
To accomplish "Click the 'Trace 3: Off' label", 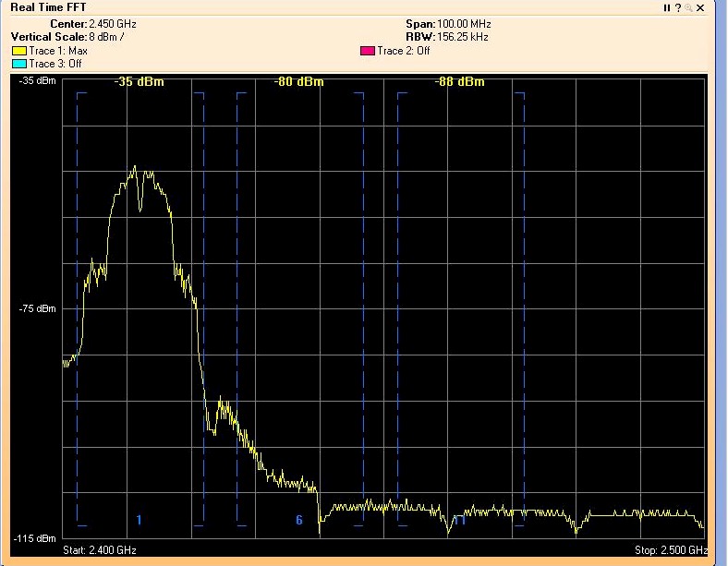I will (55, 64).
